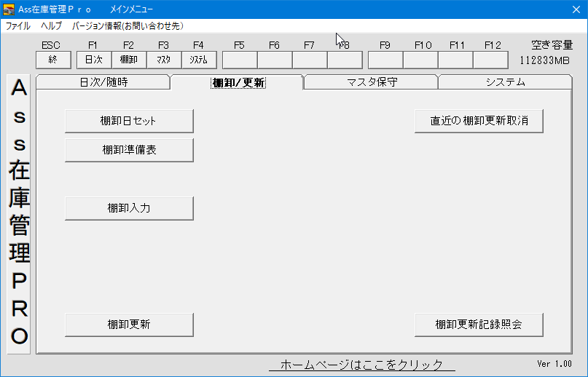Click the application icon in title bar

click(9, 9)
